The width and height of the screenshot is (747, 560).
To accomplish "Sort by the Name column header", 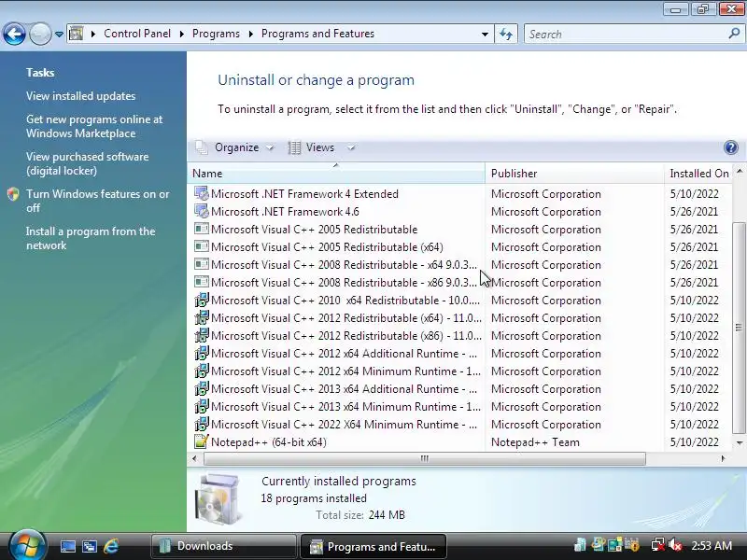I will pyautogui.click(x=336, y=174).
